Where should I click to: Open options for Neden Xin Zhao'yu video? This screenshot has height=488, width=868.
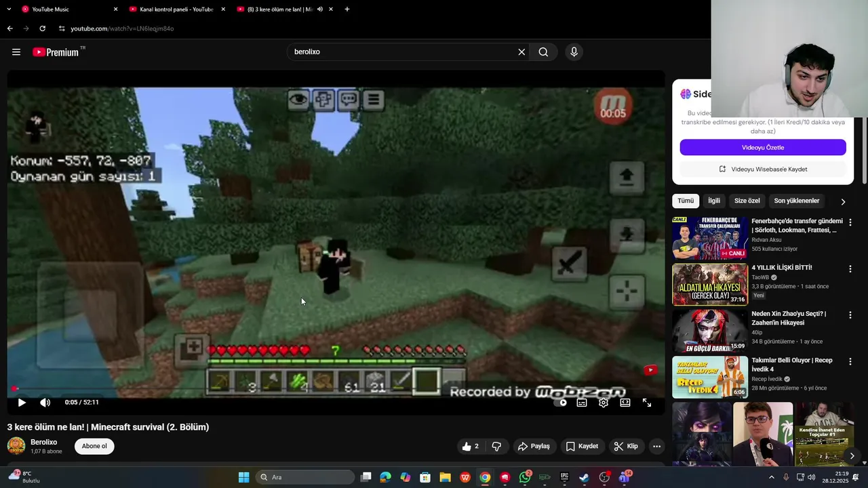point(850,315)
